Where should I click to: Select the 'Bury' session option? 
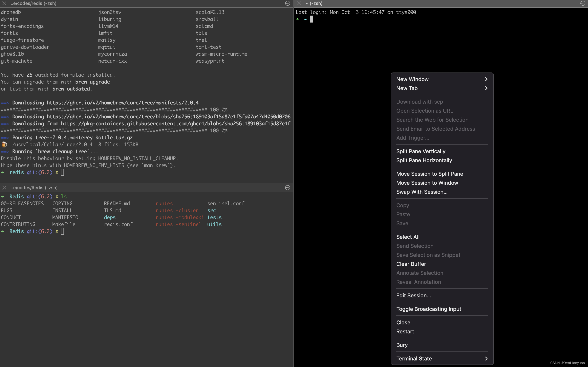click(x=402, y=345)
